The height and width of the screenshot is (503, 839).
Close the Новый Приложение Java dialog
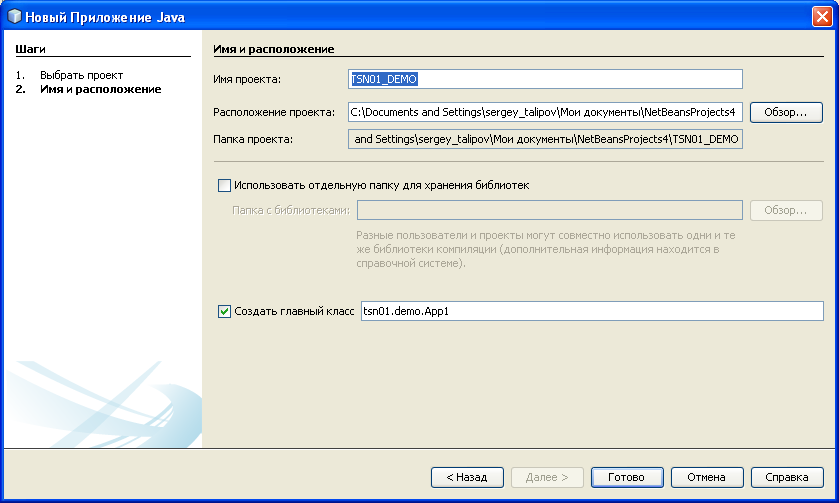point(822,16)
